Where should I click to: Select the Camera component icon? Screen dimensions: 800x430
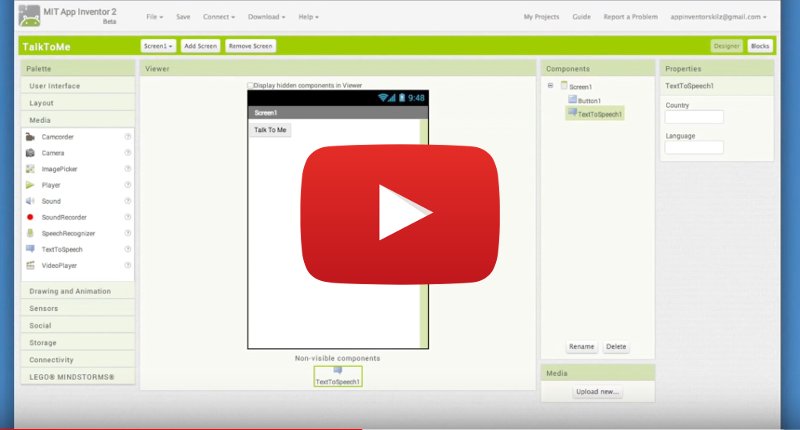pos(30,153)
